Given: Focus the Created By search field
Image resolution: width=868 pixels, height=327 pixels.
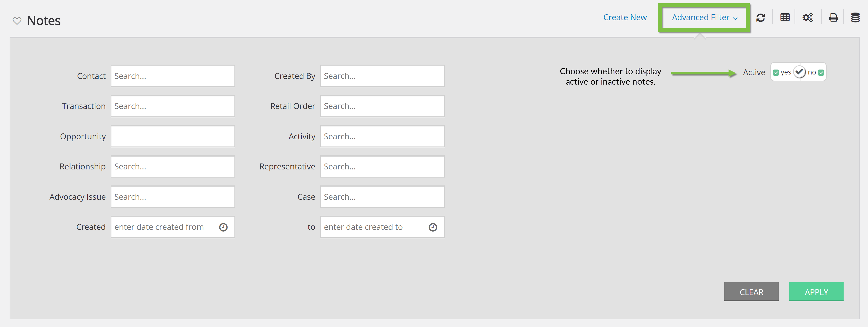Looking at the screenshot, I should coord(382,76).
